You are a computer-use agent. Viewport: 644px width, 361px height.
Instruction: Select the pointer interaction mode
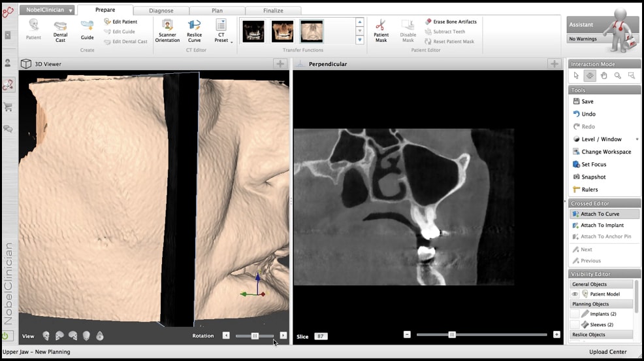(x=576, y=76)
